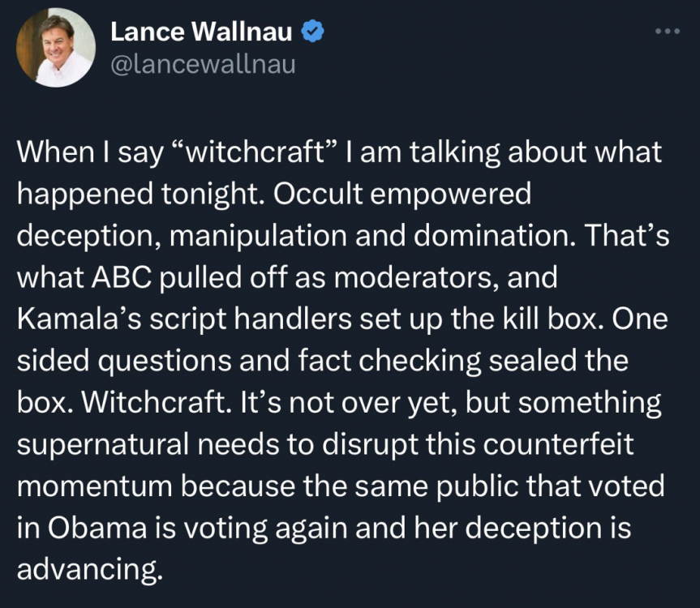Click the name "Obama" in the tweet
Screen dimensions: 700x608
click(x=97, y=529)
